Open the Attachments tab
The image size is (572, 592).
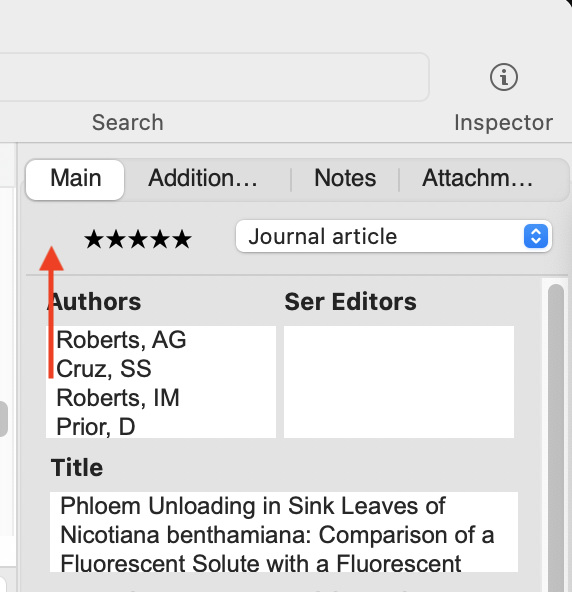(x=477, y=179)
